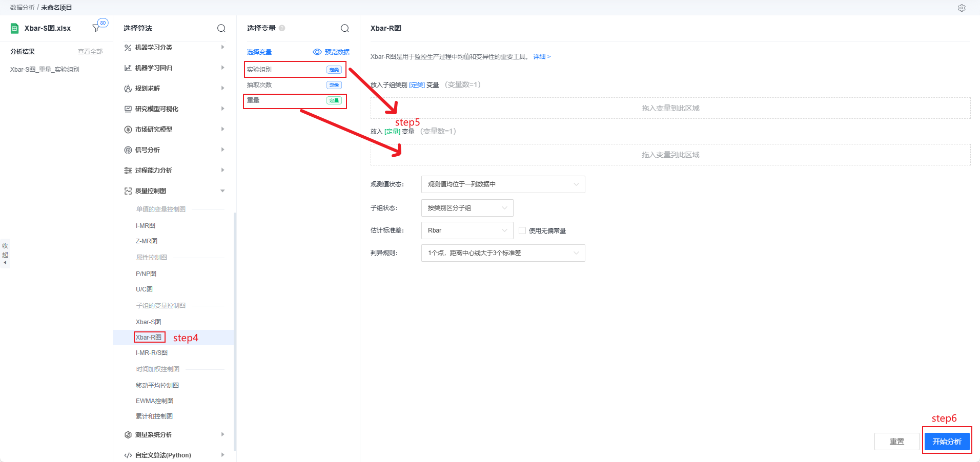This screenshot has width=980, height=462.
Task: Select the U/C图 algorithm
Action: pos(144,289)
